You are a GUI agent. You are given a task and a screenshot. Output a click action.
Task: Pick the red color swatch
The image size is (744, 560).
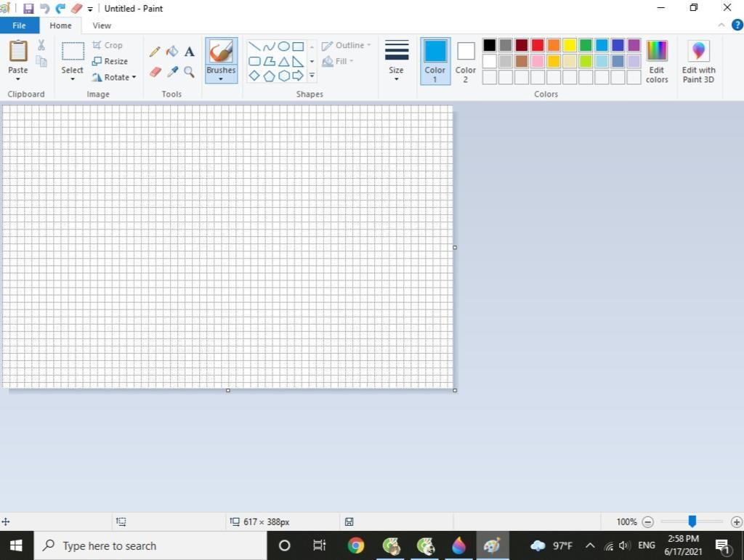pos(538,45)
